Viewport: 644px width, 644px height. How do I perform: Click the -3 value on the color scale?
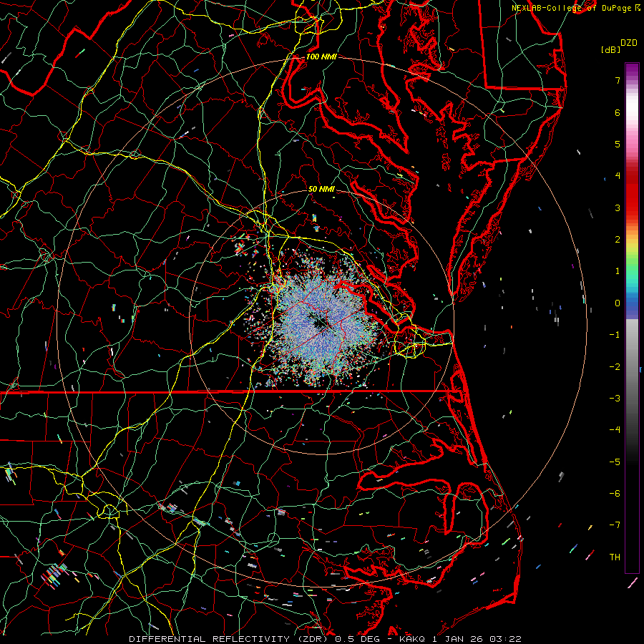(615, 399)
